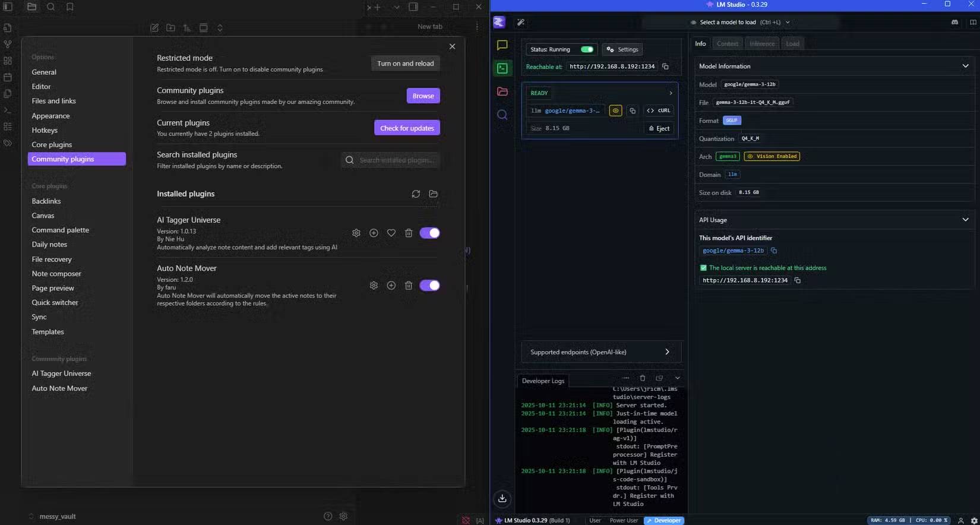Open the plugins folder icon in Obsidian
The width and height of the screenshot is (980, 525).
coord(434,194)
